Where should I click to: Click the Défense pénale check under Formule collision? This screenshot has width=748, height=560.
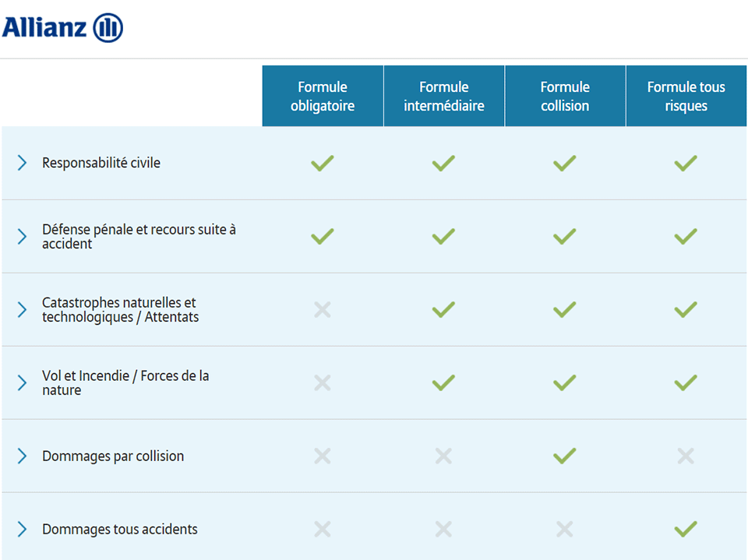tap(564, 236)
